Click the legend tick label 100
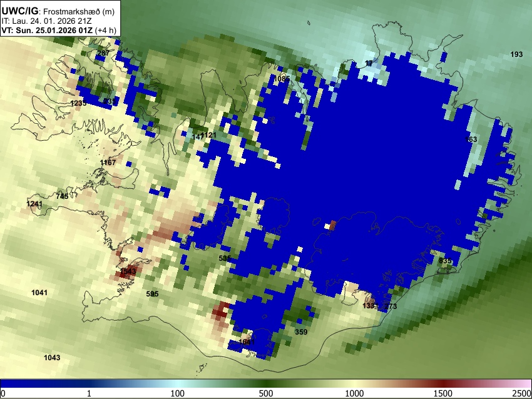Image resolution: width=532 pixels, height=399 pixels. click(x=178, y=393)
